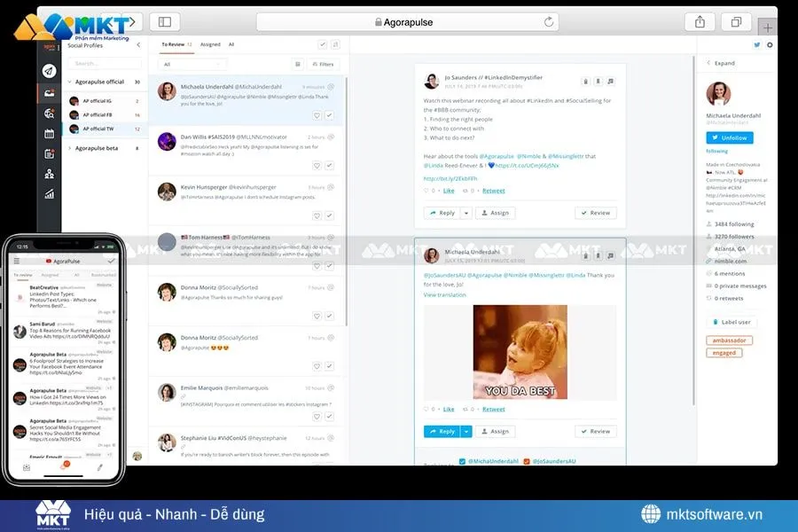Switch to the Assigned tab
Image resolution: width=798 pixels, height=532 pixels.
[210, 44]
